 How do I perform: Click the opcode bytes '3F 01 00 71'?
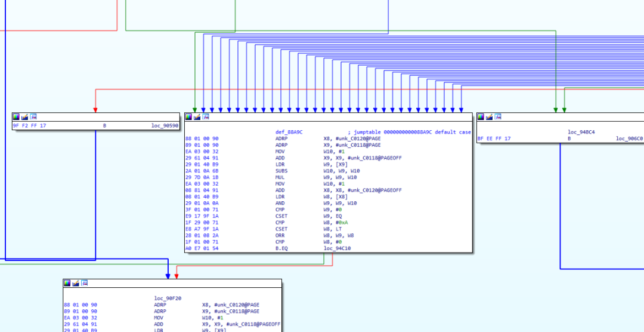click(x=202, y=210)
